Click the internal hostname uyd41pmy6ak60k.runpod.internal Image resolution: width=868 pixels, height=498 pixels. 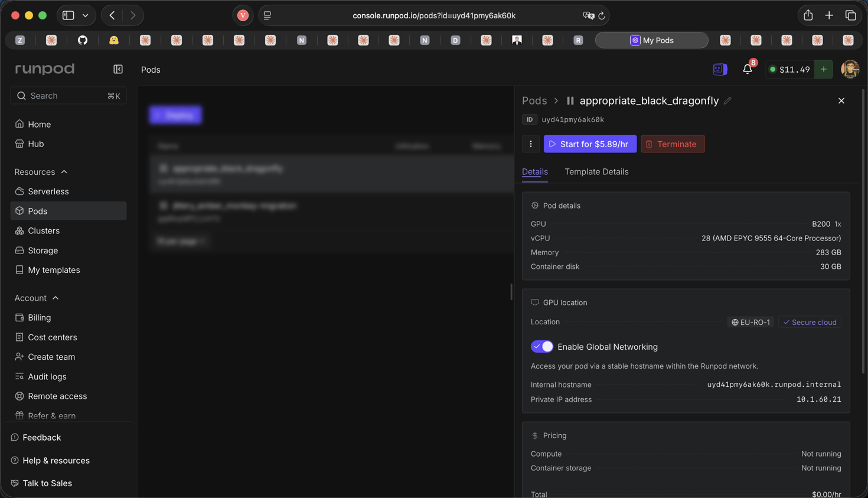(x=774, y=385)
